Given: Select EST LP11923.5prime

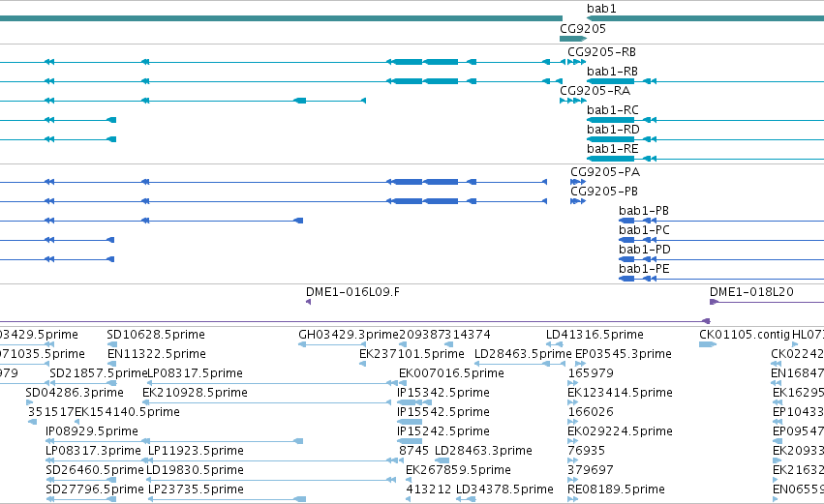Looking at the screenshot, I should [x=196, y=452].
